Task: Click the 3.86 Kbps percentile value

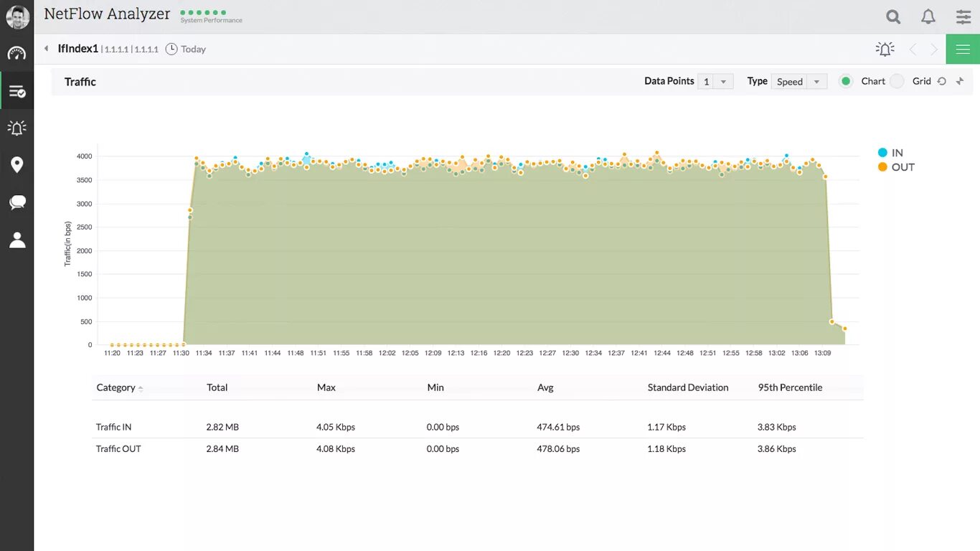Action: pyautogui.click(x=777, y=449)
